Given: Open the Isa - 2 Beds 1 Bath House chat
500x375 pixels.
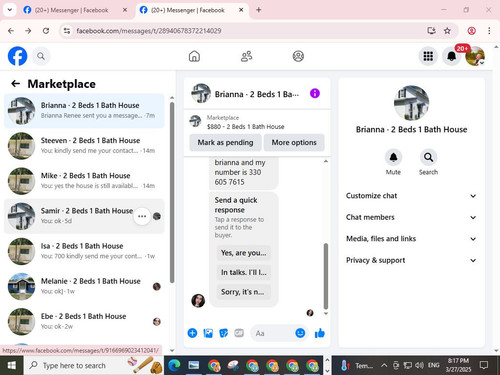Looking at the screenshot, I should (x=84, y=251).
